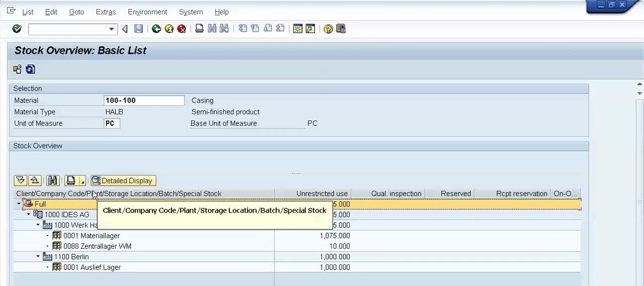Click the 1,075.000 stock value

(335, 236)
